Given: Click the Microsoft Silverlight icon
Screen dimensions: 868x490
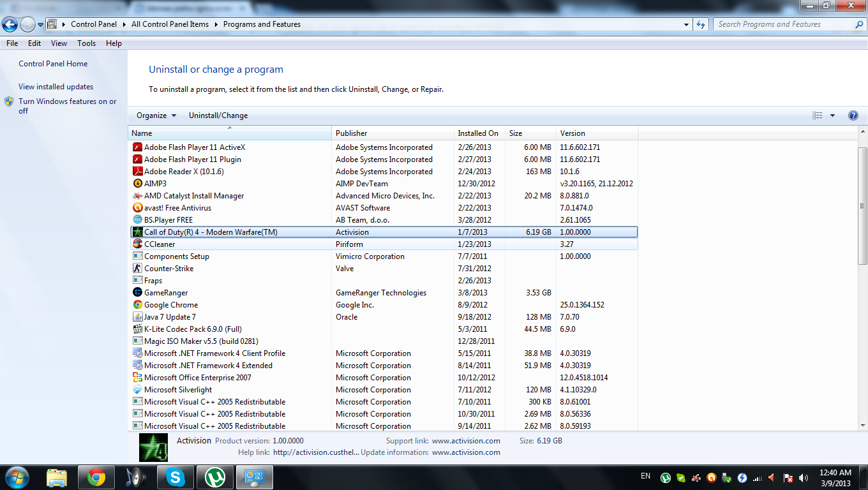Looking at the screenshot, I should 137,390.
